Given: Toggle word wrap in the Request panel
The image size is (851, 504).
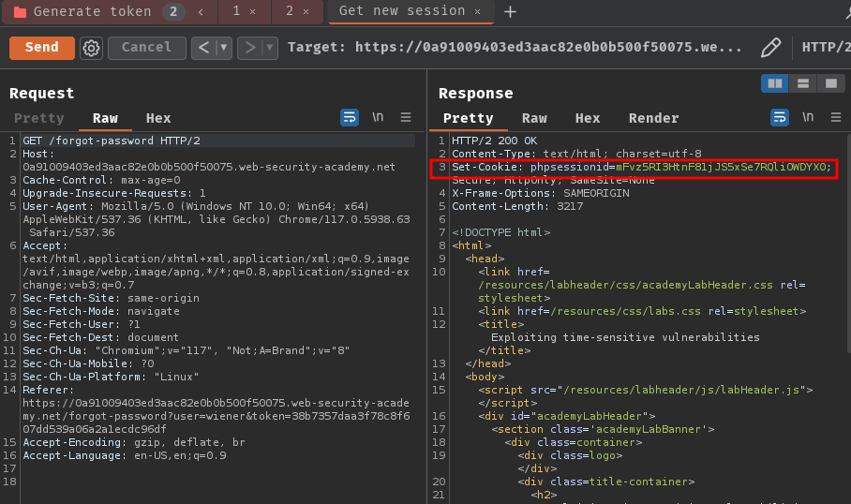Looking at the screenshot, I should 350,118.
